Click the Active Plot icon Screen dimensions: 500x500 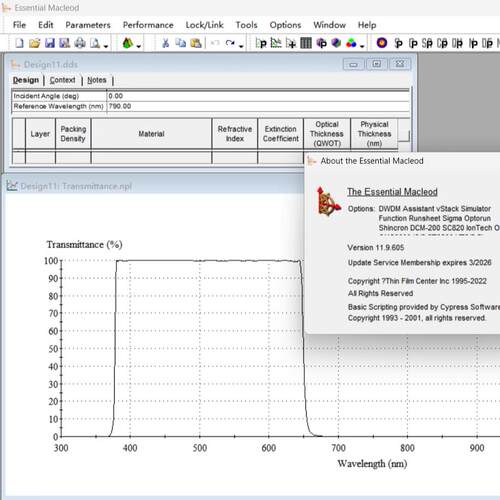[x=291, y=43]
